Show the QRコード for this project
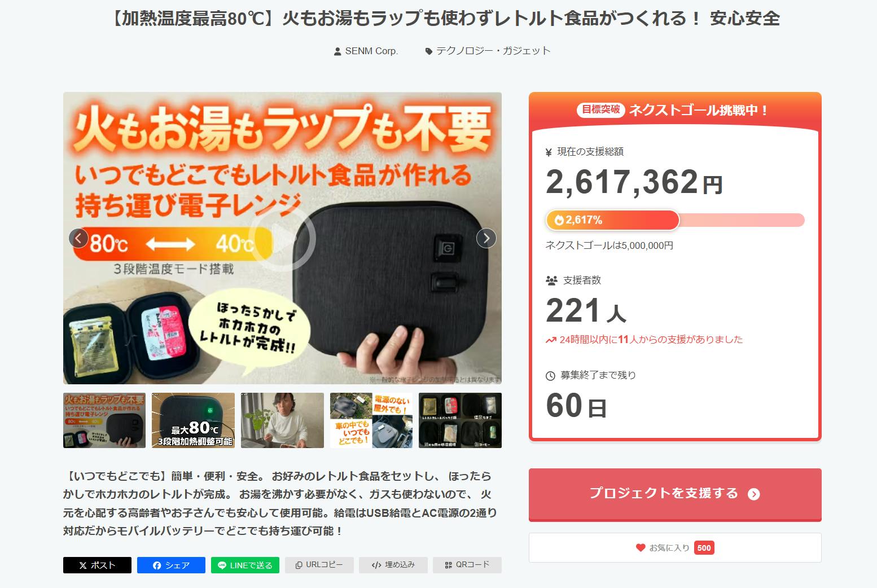The width and height of the screenshot is (877, 588). point(467,565)
